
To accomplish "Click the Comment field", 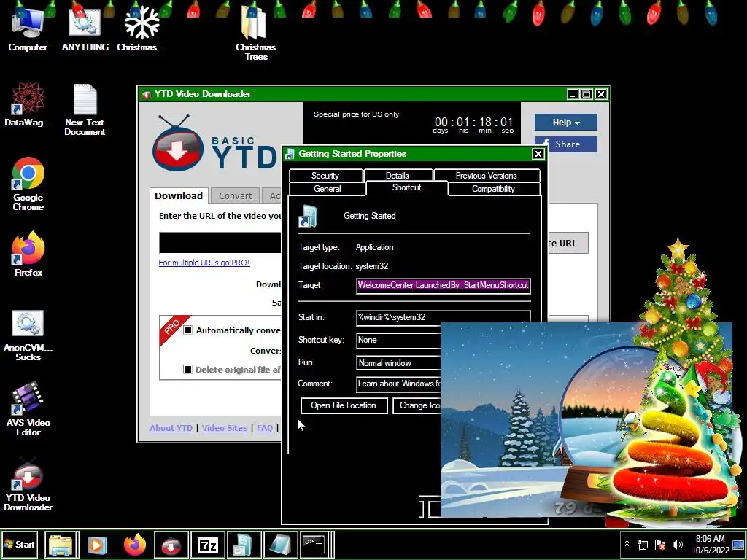I will (x=399, y=384).
